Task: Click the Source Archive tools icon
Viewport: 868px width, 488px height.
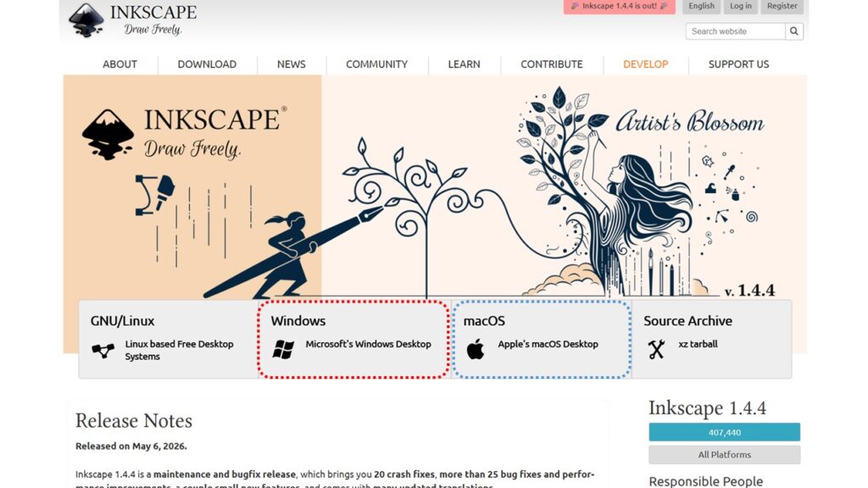Action: tap(656, 350)
